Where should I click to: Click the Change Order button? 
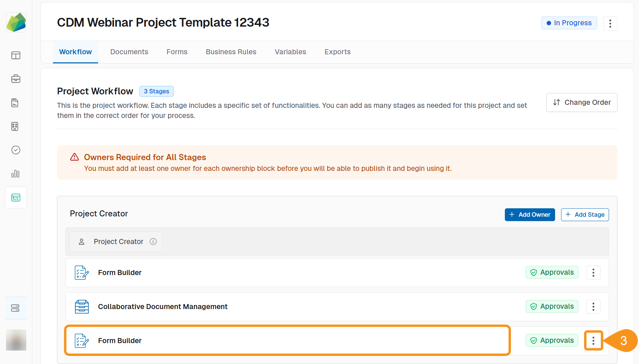tap(581, 102)
